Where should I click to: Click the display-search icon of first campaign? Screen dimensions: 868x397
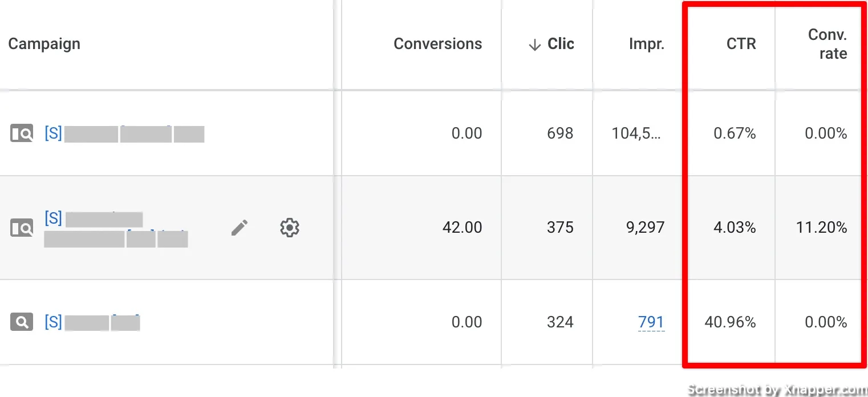point(22,134)
